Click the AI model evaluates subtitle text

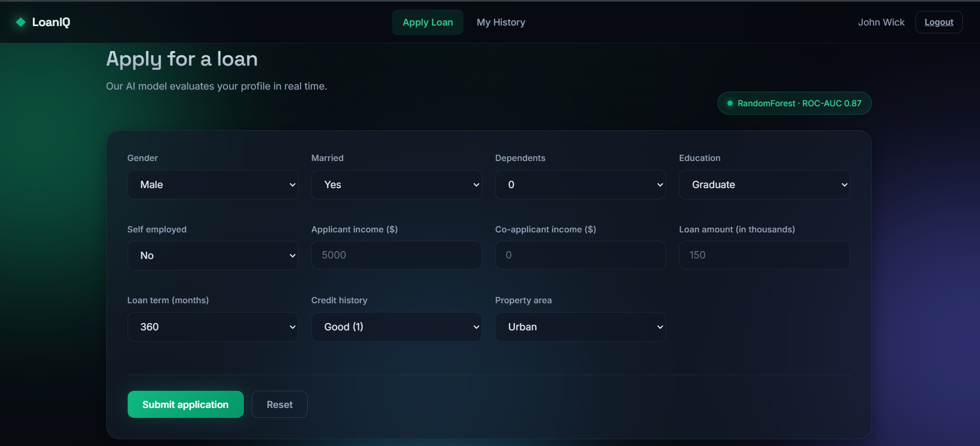tap(217, 86)
